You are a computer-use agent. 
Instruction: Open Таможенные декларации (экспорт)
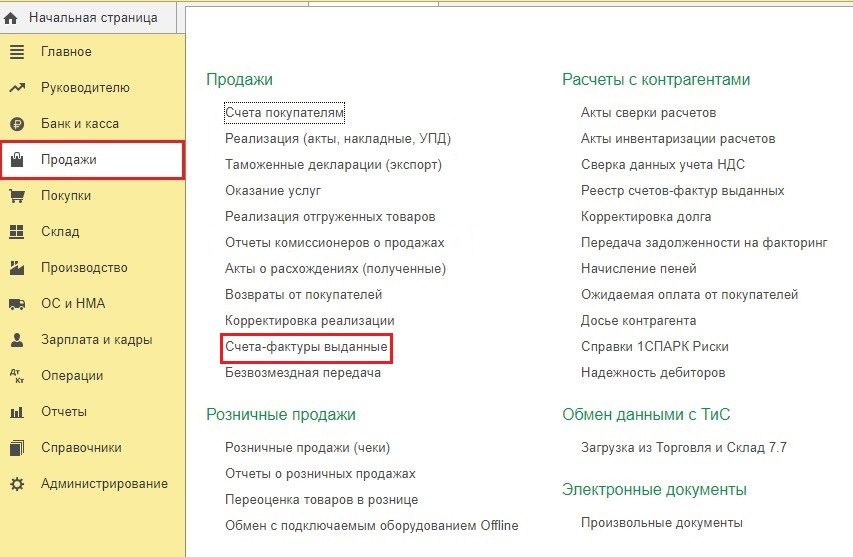click(x=333, y=165)
